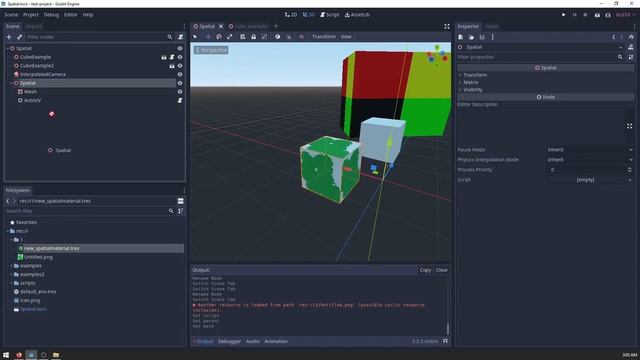Attach script icon beside node filter
Image resolution: width=640 pixels, height=360 pixels.
(x=180, y=37)
